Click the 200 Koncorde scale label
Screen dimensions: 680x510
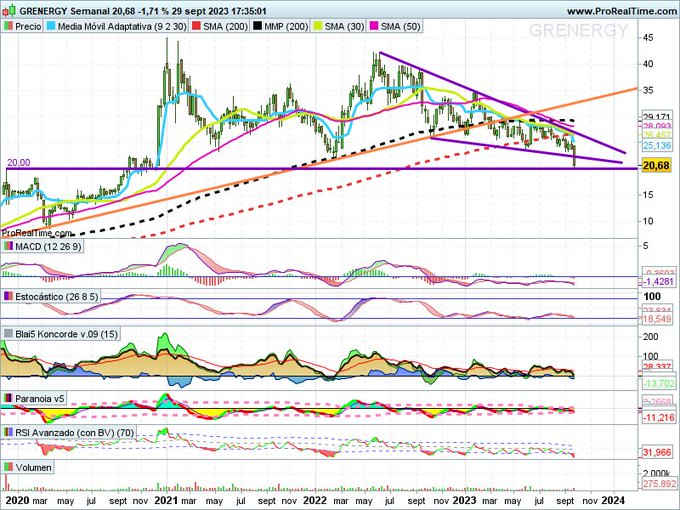[651, 337]
